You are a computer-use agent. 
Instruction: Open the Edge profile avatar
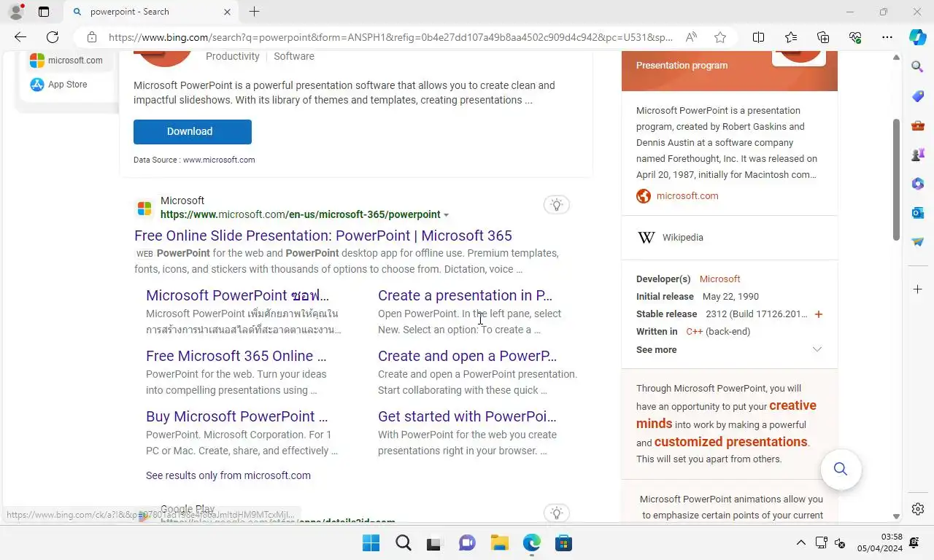coord(15,12)
